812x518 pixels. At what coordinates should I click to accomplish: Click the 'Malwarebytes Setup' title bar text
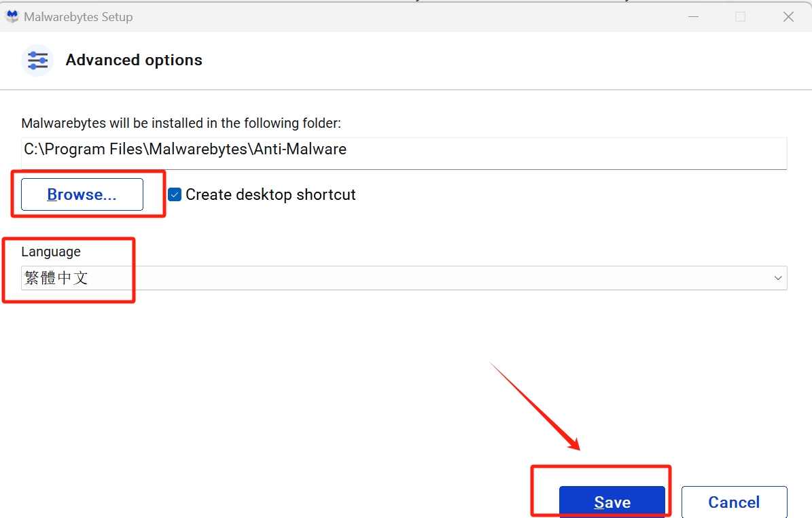[x=78, y=17]
